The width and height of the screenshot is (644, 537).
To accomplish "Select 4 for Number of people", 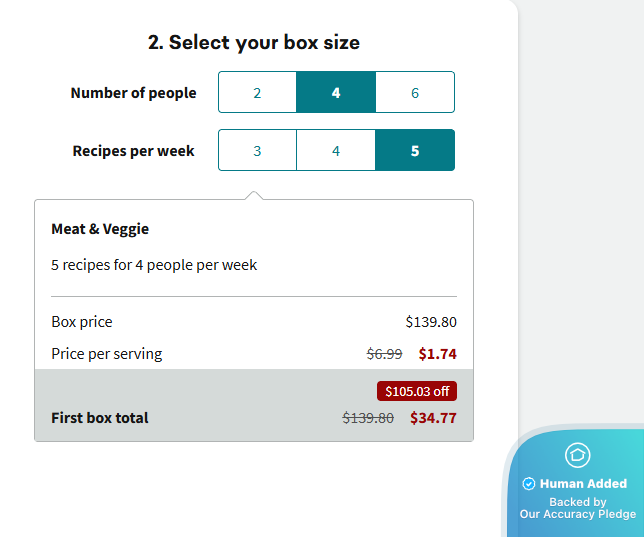I will tap(336, 93).
